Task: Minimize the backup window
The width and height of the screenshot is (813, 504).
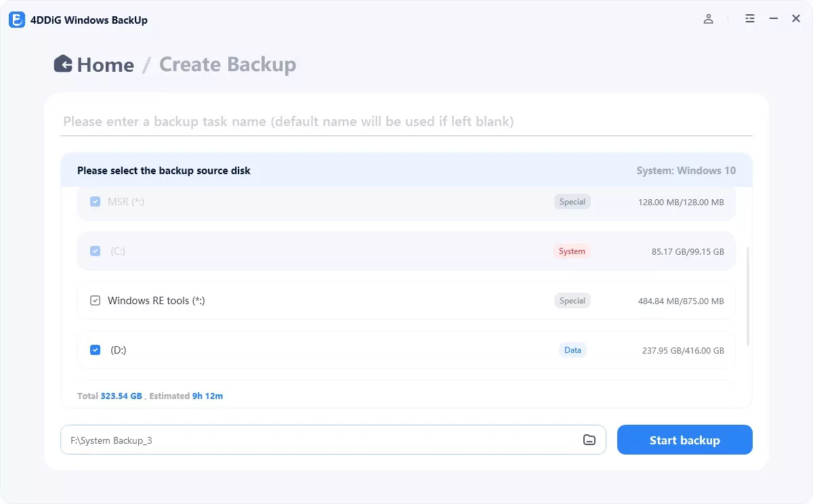Action: pos(773,19)
